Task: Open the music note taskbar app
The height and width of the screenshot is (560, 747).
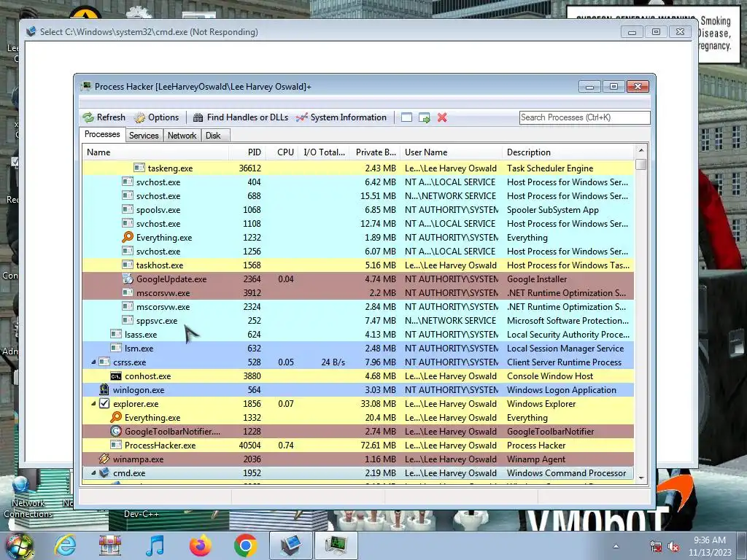Action: point(155,545)
